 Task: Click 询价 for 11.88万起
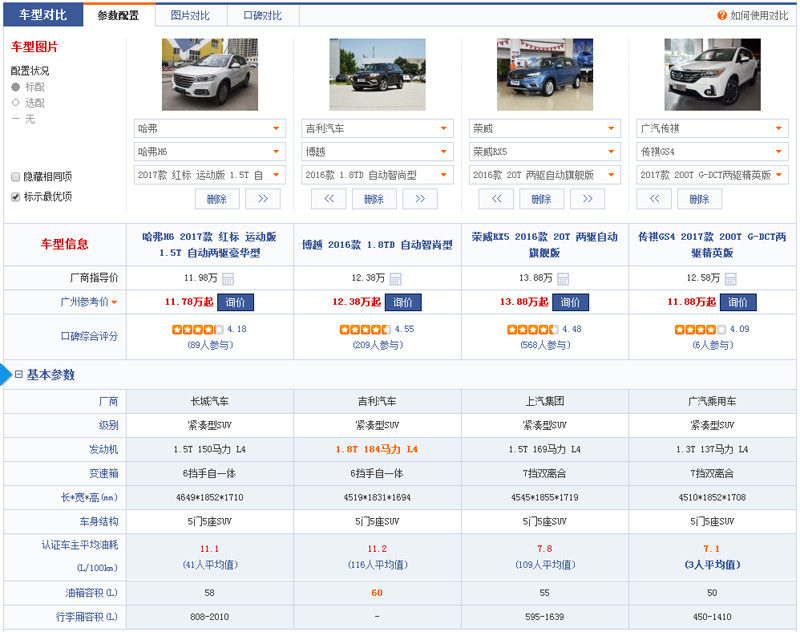[738, 302]
